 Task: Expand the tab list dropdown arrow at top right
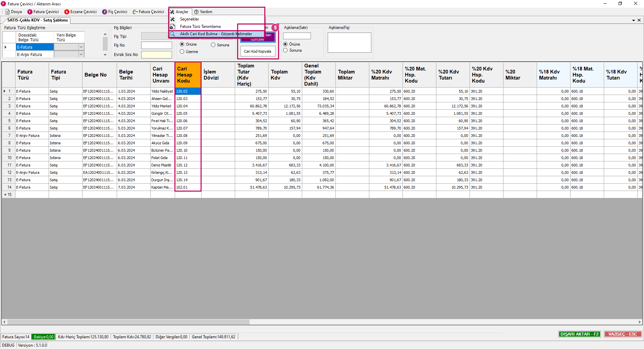pyautogui.click(x=634, y=20)
